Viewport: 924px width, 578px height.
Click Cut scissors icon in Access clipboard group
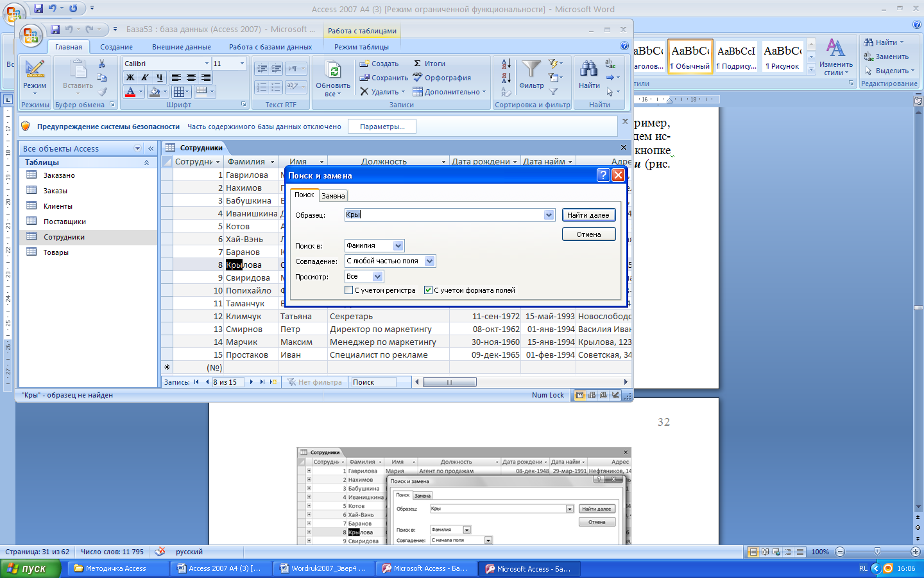click(101, 64)
